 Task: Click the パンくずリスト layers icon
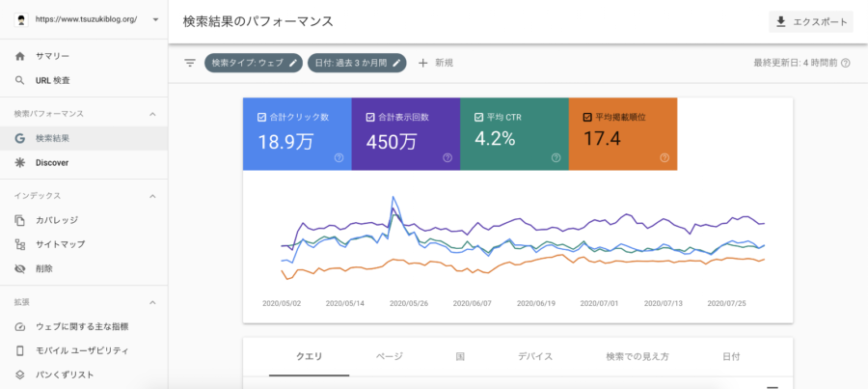[20, 375]
